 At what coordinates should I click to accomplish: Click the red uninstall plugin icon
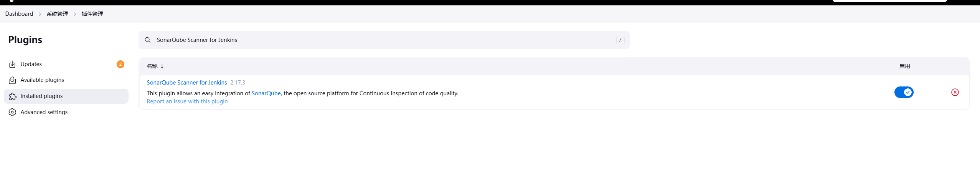[x=955, y=92]
